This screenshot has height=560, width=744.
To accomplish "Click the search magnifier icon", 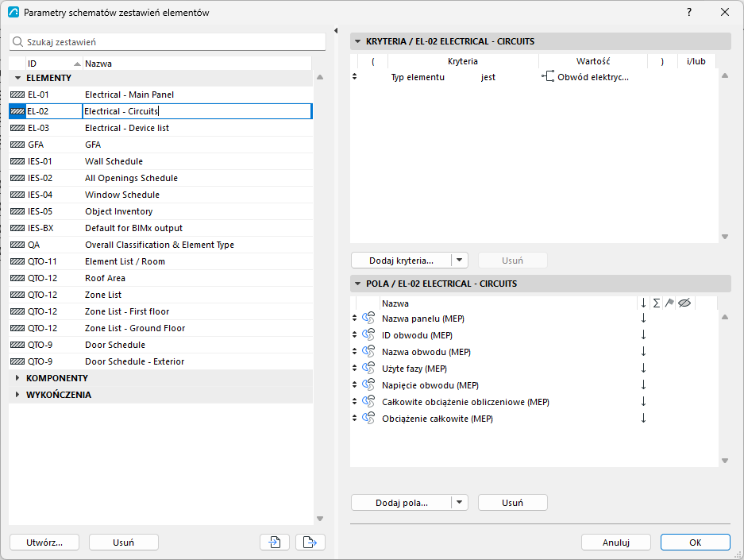I will tap(17, 42).
